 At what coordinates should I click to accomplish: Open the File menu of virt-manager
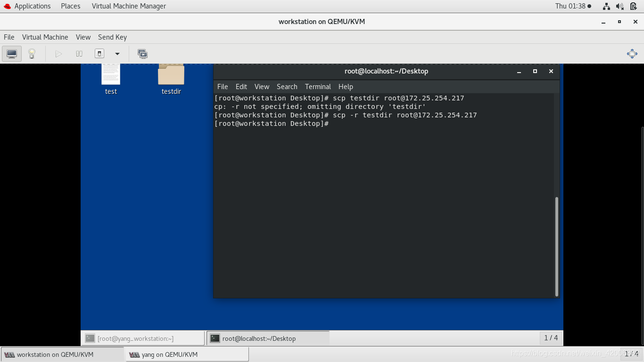(9, 37)
